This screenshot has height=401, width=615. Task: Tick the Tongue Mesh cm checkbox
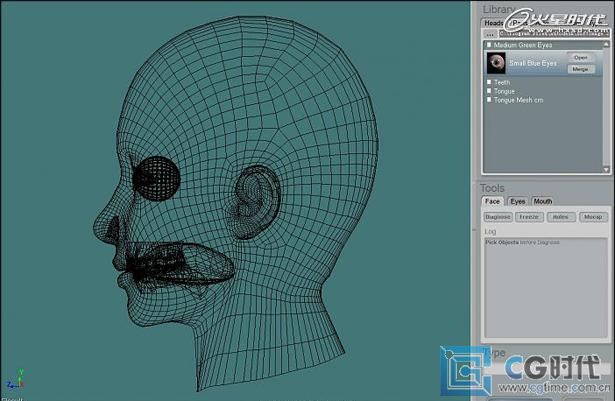click(x=489, y=100)
